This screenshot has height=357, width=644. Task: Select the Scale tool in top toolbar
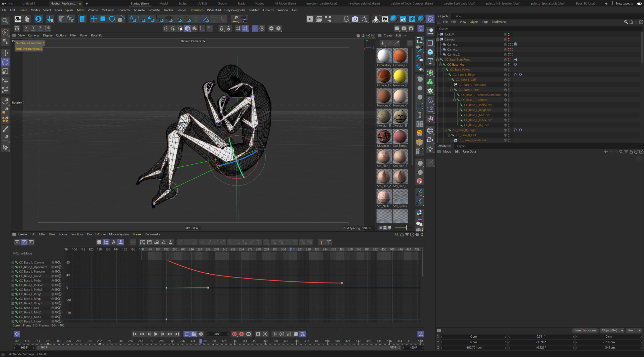point(103,19)
